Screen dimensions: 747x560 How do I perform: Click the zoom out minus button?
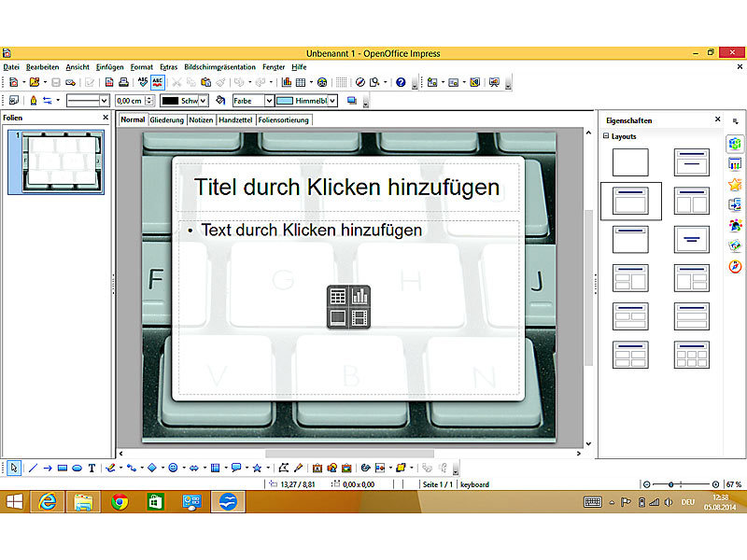tap(646, 484)
